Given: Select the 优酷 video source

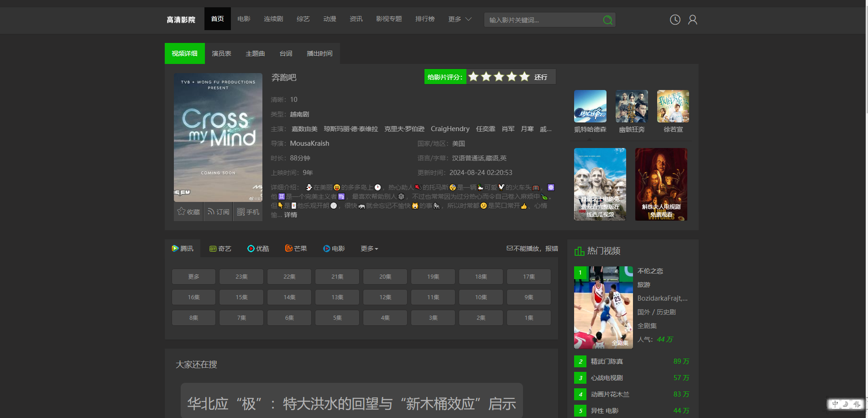Looking at the screenshot, I should [258, 249].
